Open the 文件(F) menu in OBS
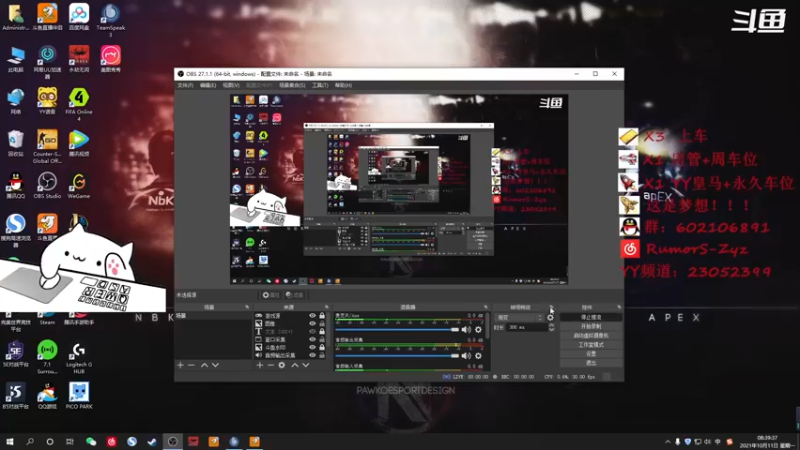 coord(185,85)
